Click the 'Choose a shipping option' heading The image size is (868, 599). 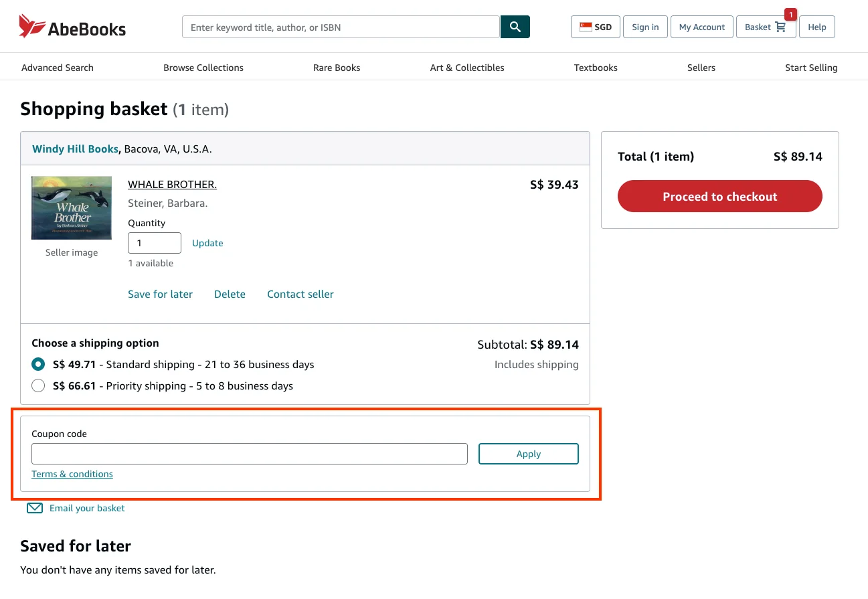(x=95, y=343)
